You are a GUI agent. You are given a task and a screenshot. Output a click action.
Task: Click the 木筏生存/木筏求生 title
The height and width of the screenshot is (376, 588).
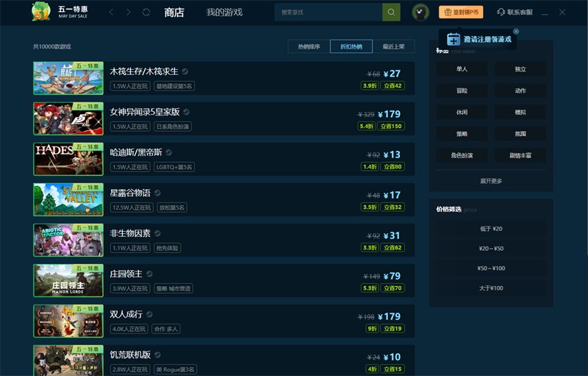click(144, 71)
